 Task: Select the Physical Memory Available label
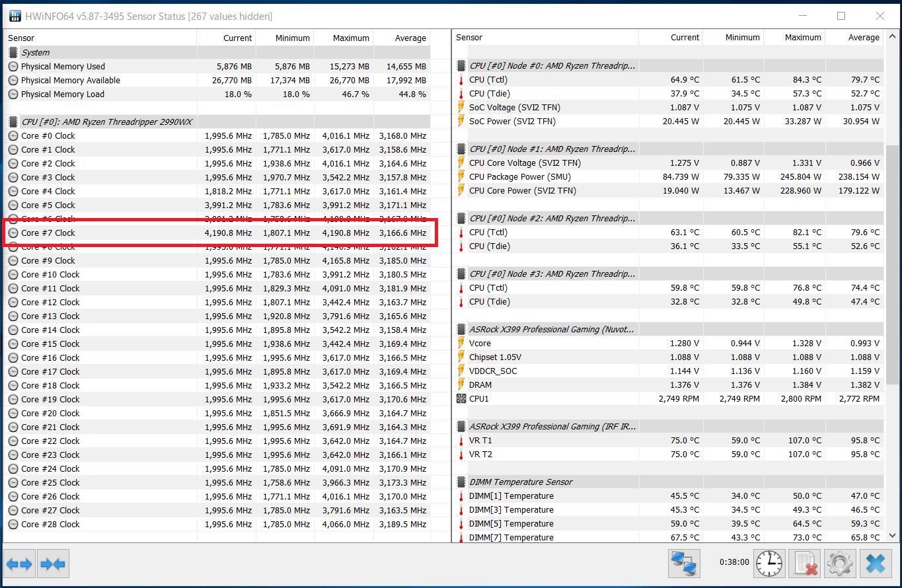pos(71,80)
